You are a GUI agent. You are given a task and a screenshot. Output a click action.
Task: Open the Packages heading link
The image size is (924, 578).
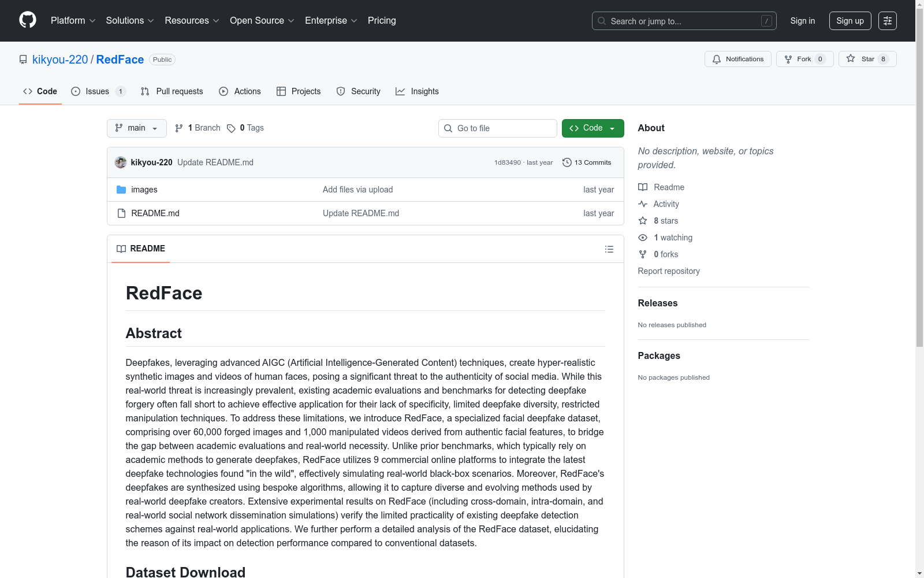click(x=659, y=355)
